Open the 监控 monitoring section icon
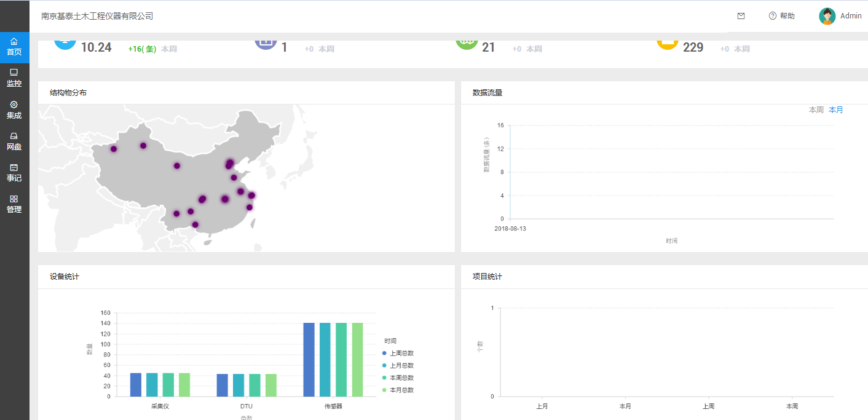The image size is (868, 420). click(x=14, y=73)
